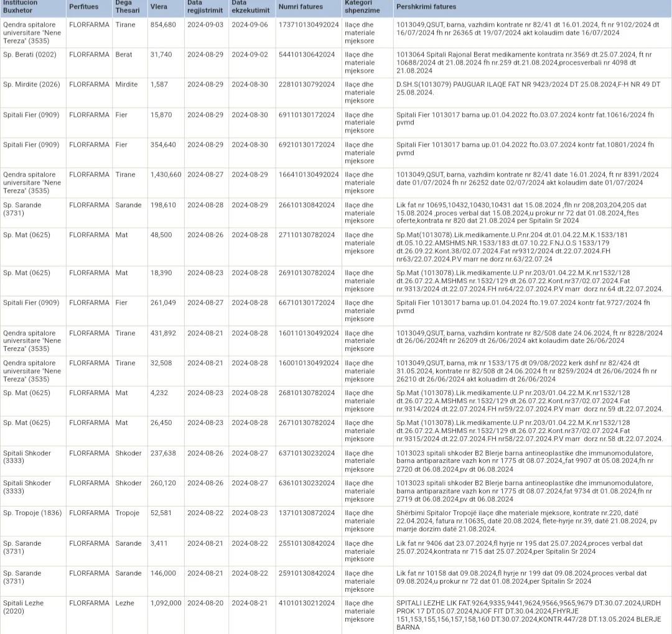Click the Institucion Buxhetor column header
The height and width of the screenshot is (634, 672).
pyautogui.click(x=20, y=6)
